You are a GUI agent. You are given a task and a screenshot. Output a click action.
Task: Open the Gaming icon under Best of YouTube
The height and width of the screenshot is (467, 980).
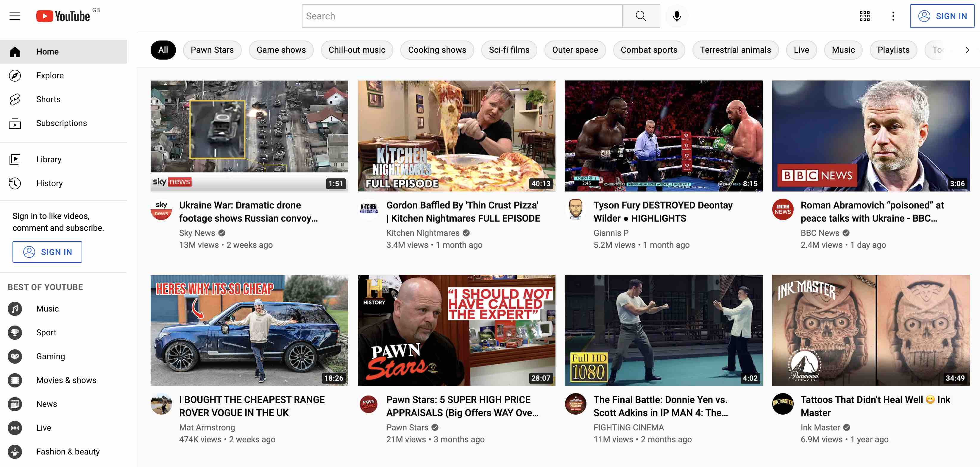(15, 356)
